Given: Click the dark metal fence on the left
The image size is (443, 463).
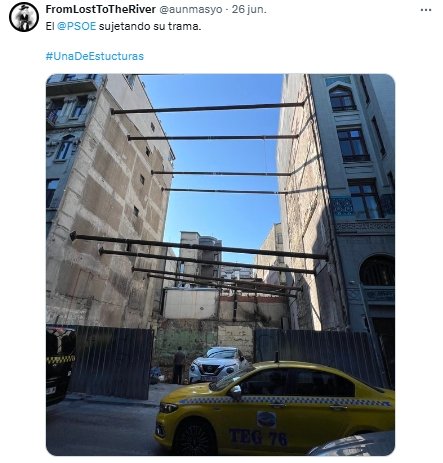Looking at the screenshot, I should tap(111, 362).
